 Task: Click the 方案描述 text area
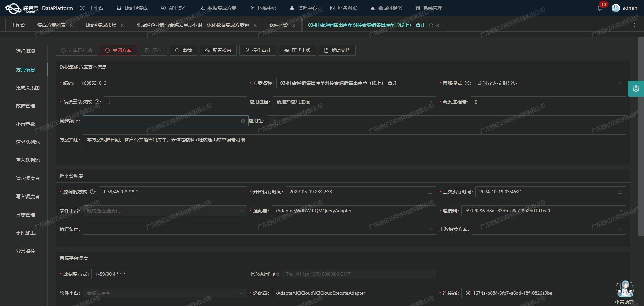[x=355, y=143]
